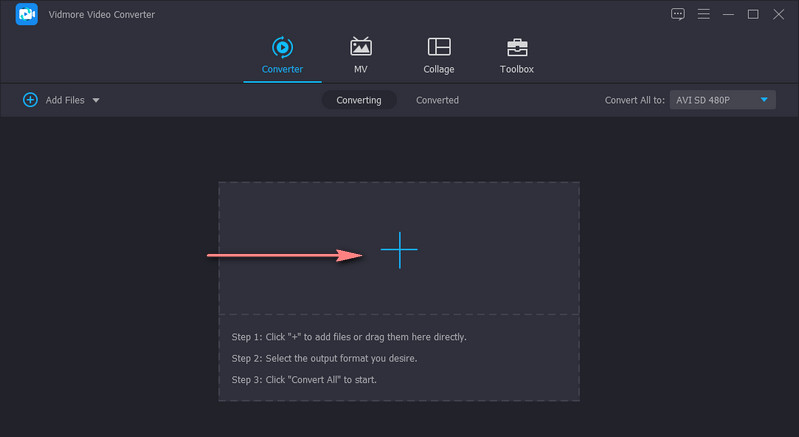Close the Vidmore Video Converter window

778,14
